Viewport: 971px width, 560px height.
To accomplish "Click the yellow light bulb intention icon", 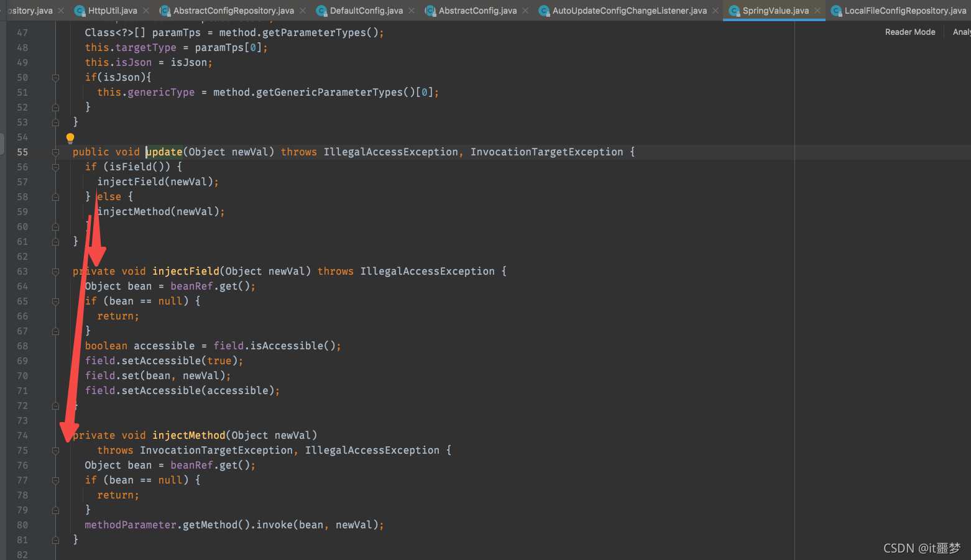I will (x=70, y=138).
